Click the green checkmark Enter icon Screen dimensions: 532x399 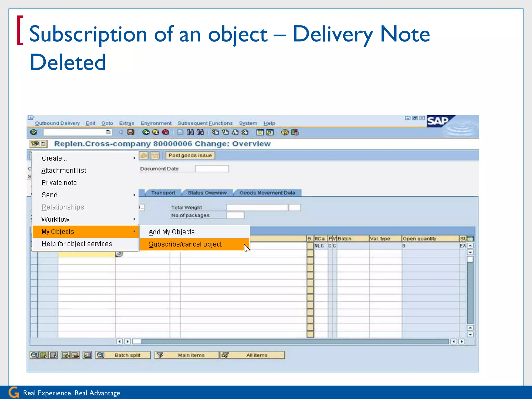34,132
